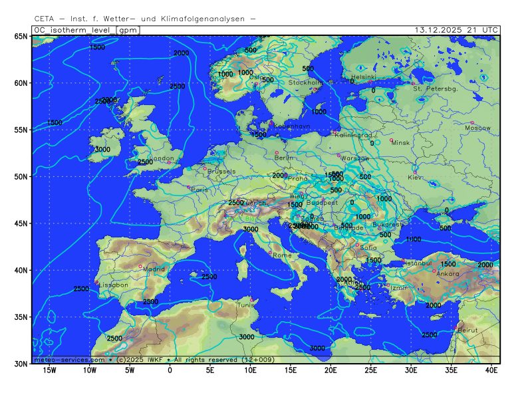This screenshot has width=532, height=399.
Task: Select the Kiev city marker
Action: pos(415,173)
